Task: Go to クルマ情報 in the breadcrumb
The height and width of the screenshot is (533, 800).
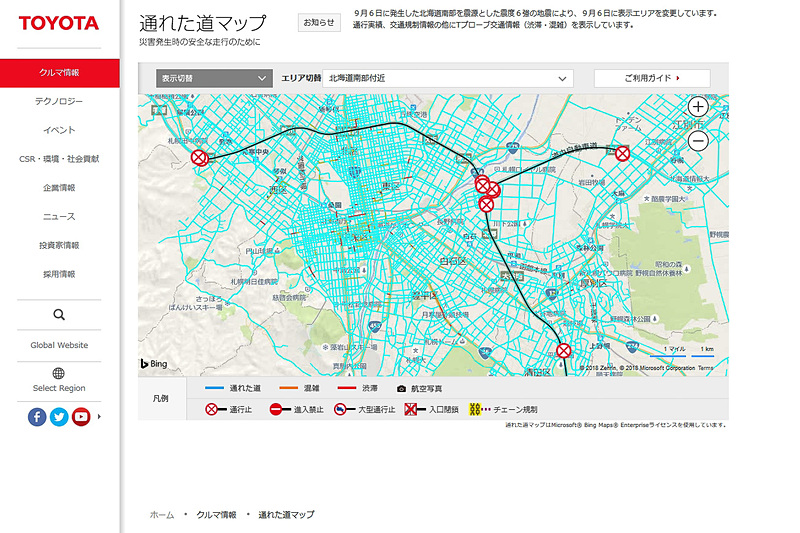Action: point(216,515)
